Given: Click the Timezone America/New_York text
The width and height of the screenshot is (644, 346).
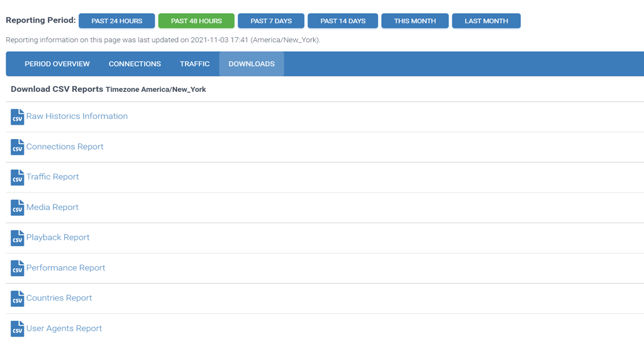Looking at the screenshot, I should click(x=156, y=89).
